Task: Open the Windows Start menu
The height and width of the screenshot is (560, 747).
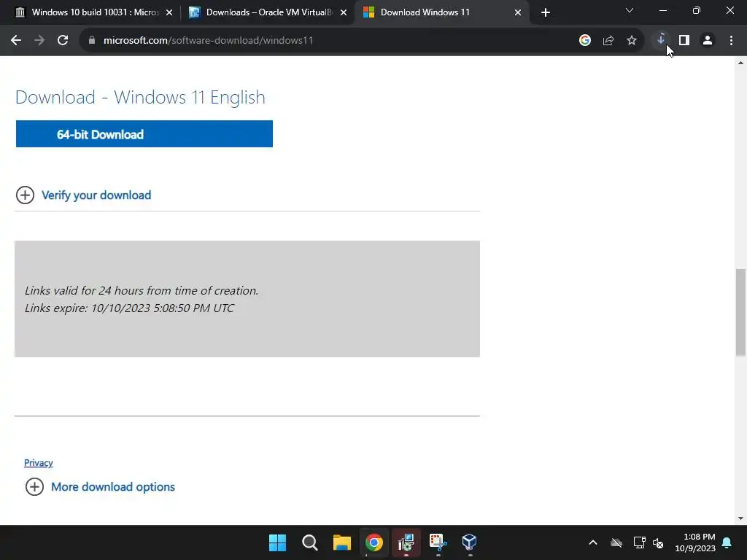Action: [278, 542]
